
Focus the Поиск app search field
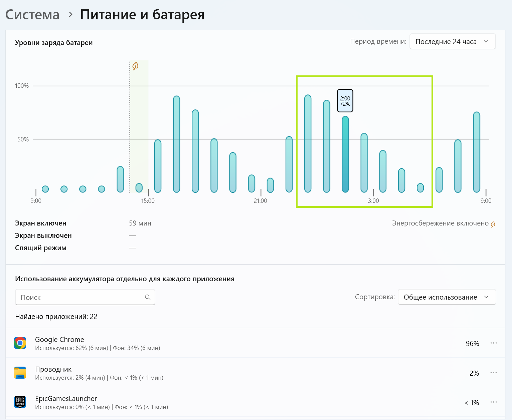coord(85,297)
